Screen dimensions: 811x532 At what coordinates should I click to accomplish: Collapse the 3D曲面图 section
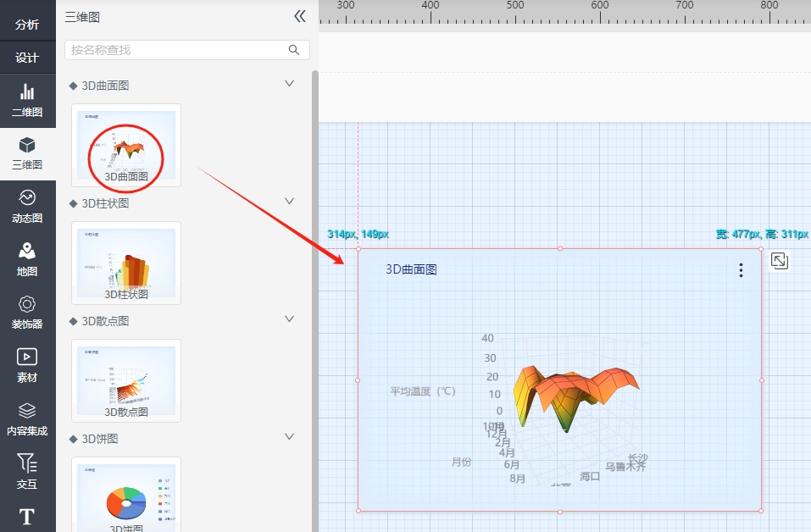pyautogui.click(x=289, y=84)
